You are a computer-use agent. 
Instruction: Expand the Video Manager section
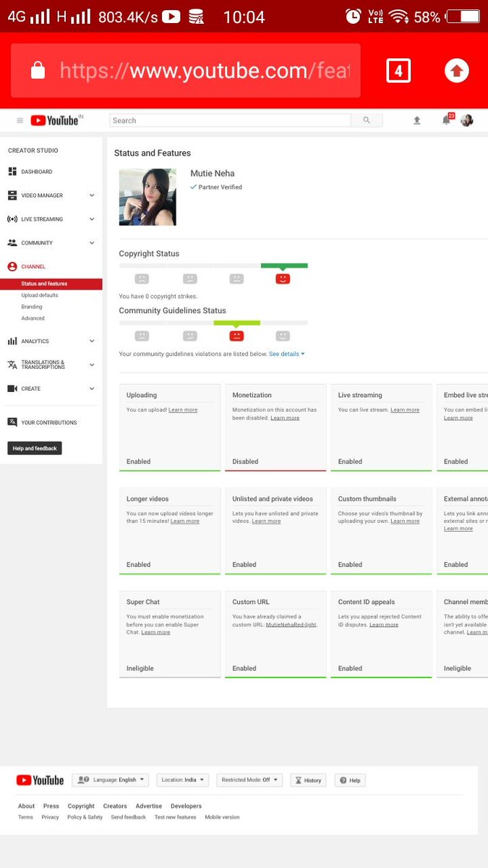click(92, 195)
